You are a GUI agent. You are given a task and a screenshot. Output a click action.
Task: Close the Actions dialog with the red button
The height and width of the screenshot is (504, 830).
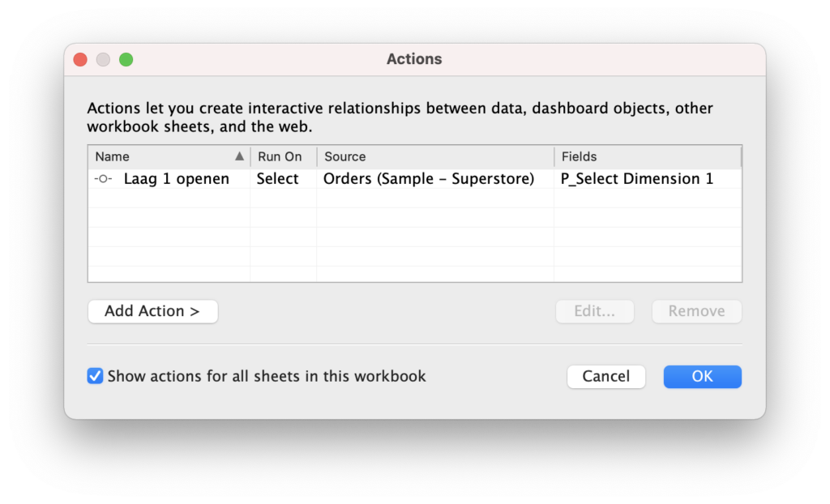(80, 59)
